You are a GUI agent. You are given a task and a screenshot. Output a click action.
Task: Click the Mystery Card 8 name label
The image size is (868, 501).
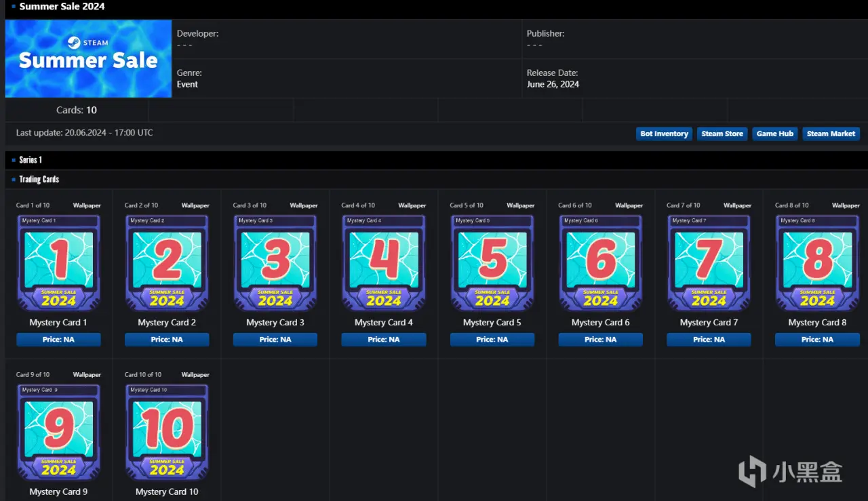(818, 323)
